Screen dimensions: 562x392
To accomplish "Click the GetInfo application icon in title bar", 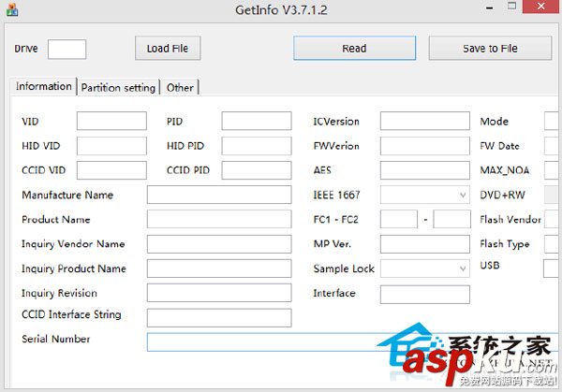I will pos(12,9).
